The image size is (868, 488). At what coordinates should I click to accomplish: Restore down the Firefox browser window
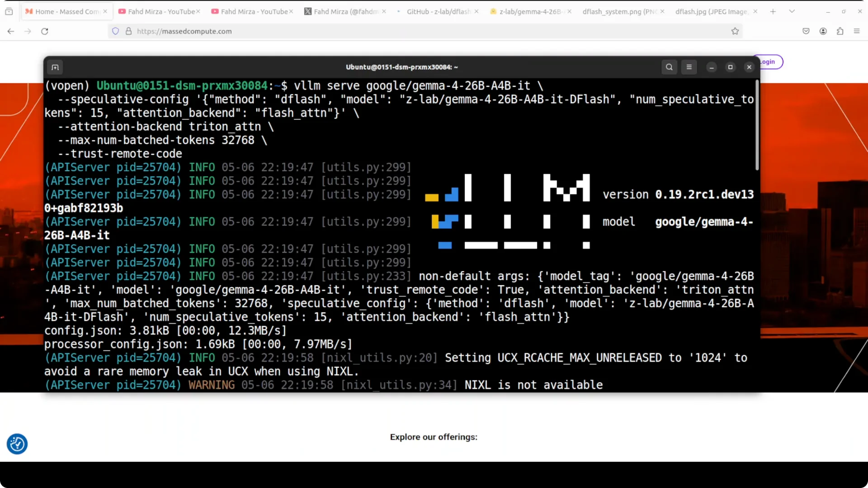coord(844,11)
